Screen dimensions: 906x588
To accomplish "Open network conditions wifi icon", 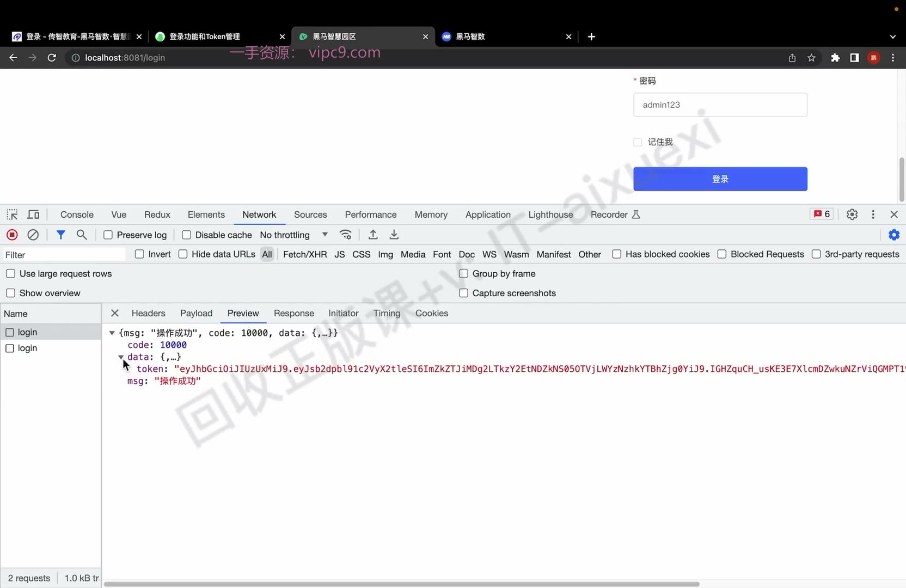I will pos(346,235).
